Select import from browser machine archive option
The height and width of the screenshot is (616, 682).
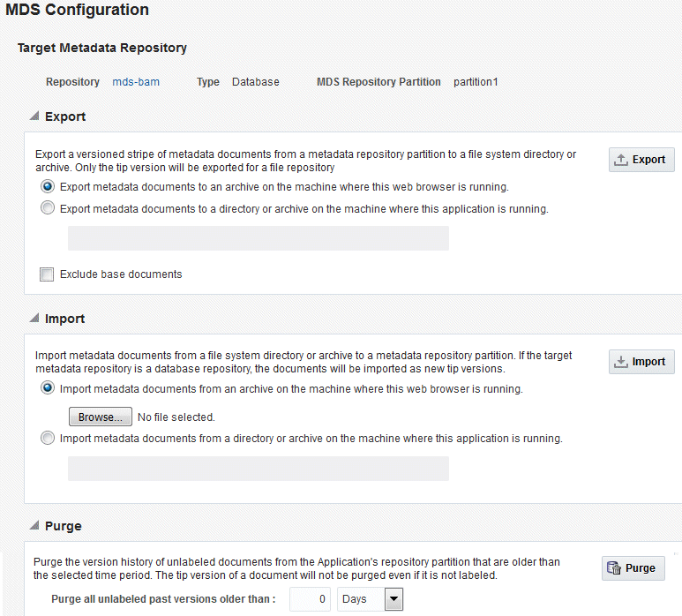click(x=47, y=388)
